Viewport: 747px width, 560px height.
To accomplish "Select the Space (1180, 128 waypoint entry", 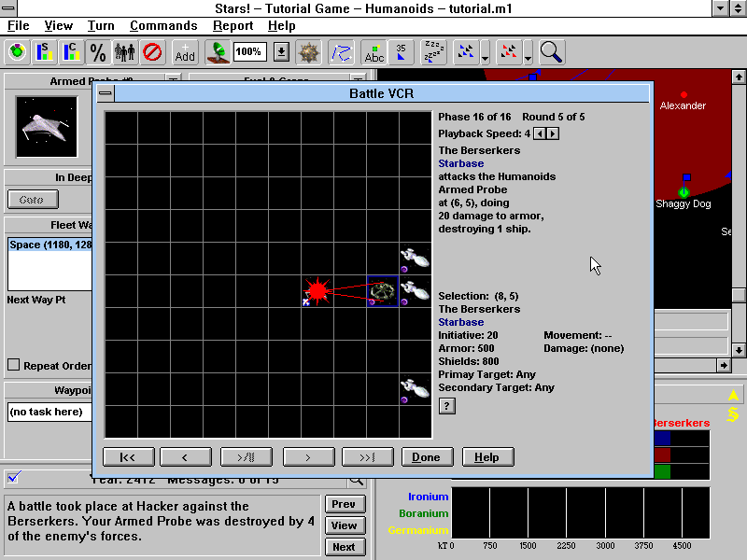I will pos(50,245).
